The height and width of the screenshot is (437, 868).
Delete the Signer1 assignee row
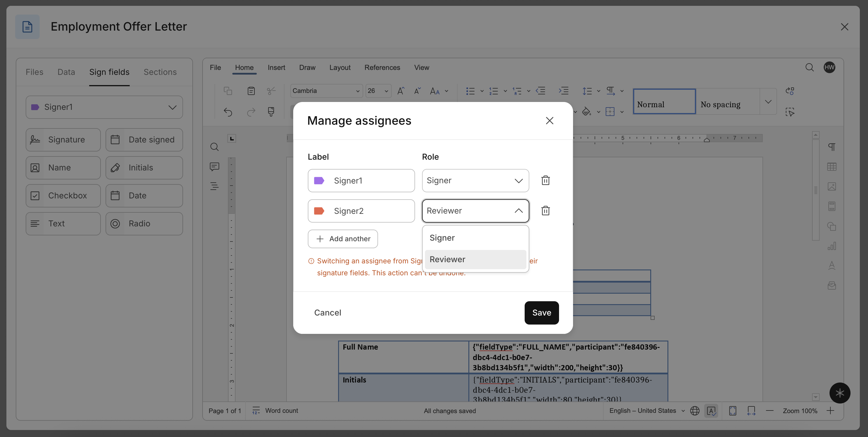point(546,180)
